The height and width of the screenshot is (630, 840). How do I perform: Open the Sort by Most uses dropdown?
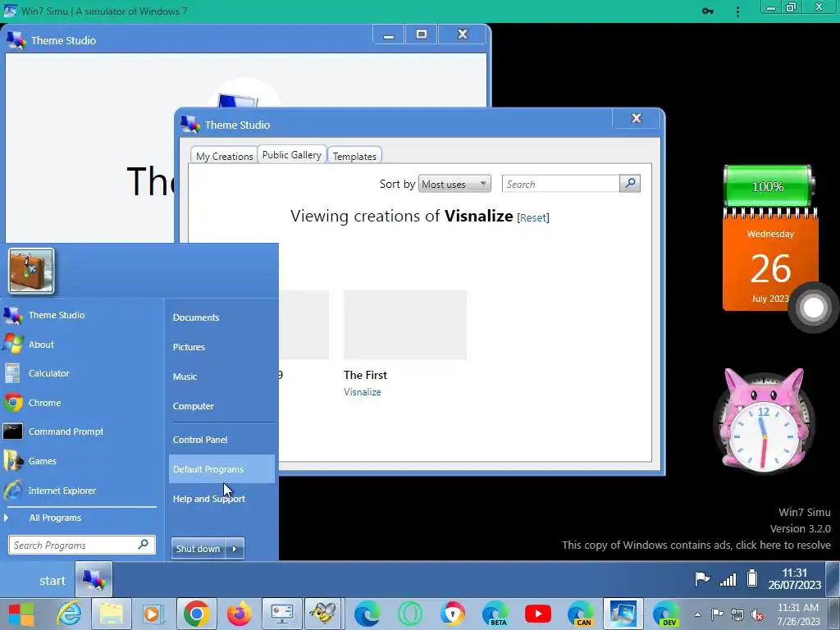click(x=454, y=184)
